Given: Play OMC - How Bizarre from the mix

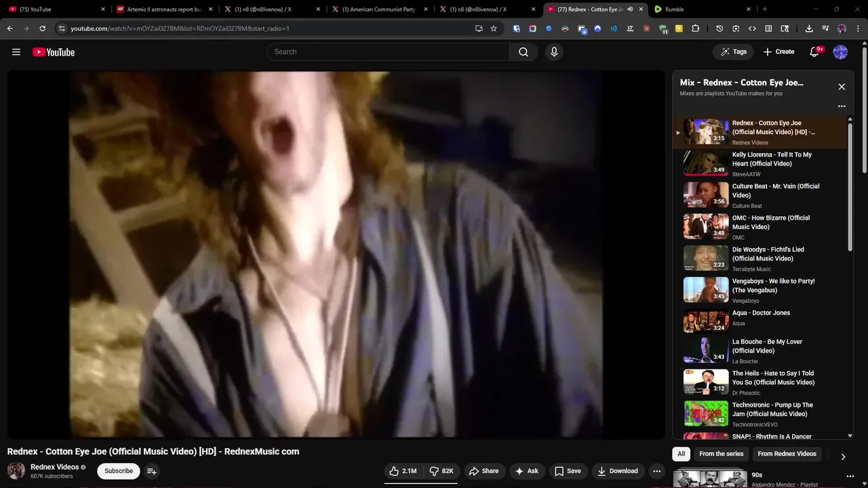Looking at the screenshot, I should tap(759, 227).
